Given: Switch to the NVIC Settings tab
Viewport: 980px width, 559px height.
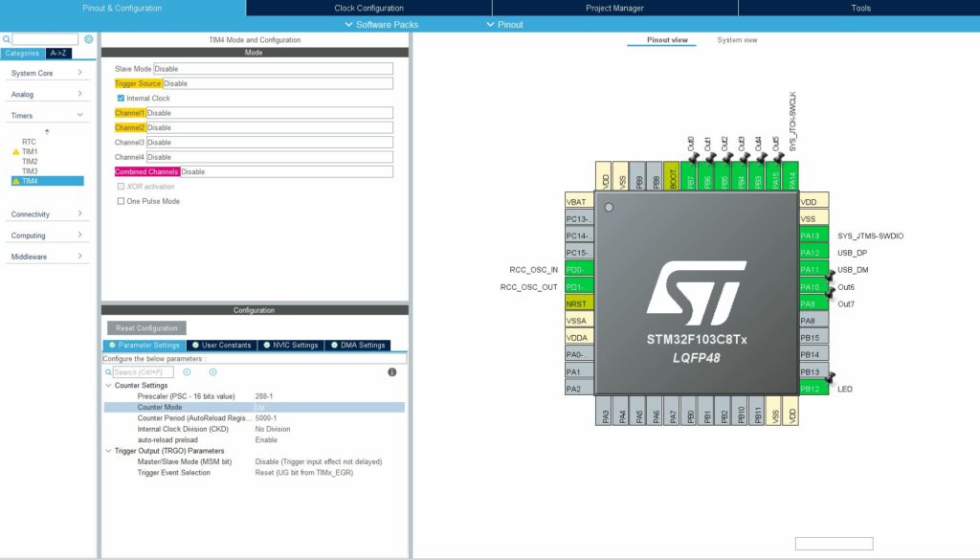Looking at the screenshot, I should (291, 346).
